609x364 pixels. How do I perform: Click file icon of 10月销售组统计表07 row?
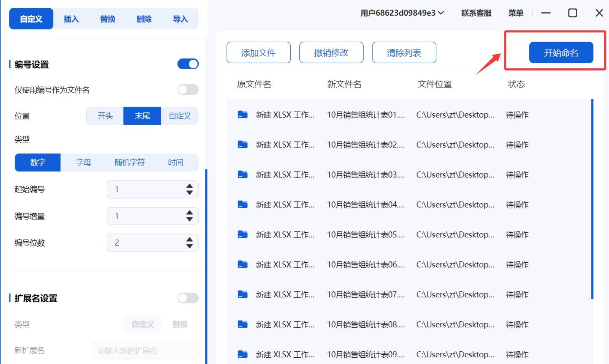pyautogui.click(x=242, y=294)
